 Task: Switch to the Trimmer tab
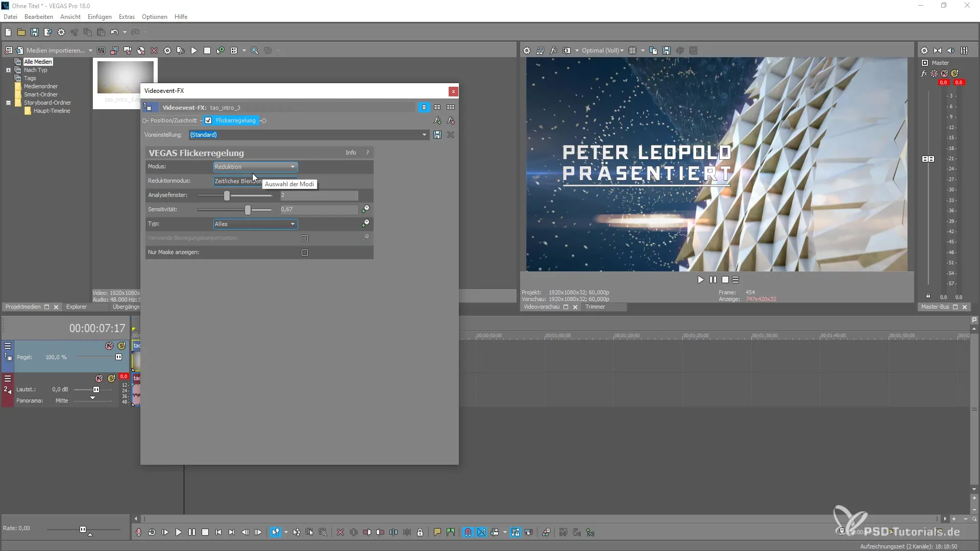595,307
